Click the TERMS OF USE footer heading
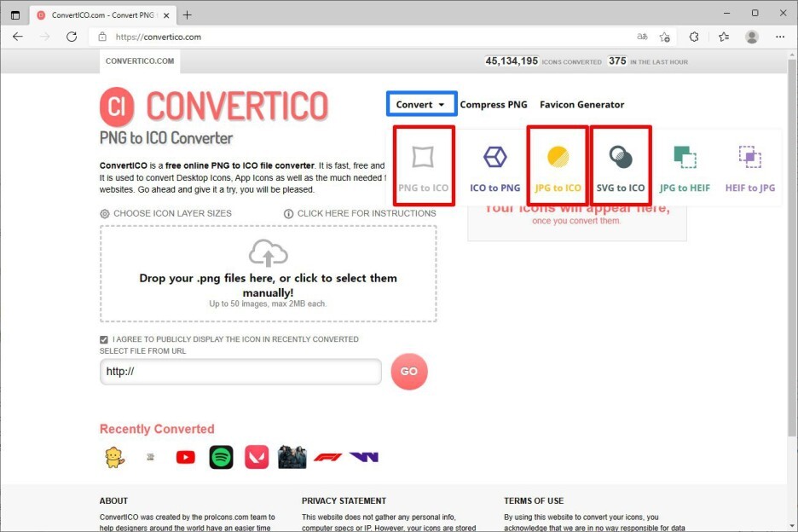 534,501
